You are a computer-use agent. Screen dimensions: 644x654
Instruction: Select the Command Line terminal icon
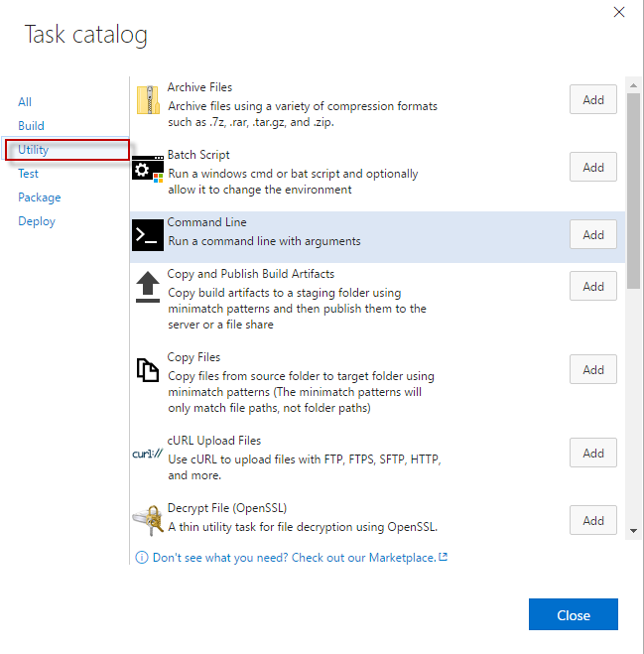148,235
